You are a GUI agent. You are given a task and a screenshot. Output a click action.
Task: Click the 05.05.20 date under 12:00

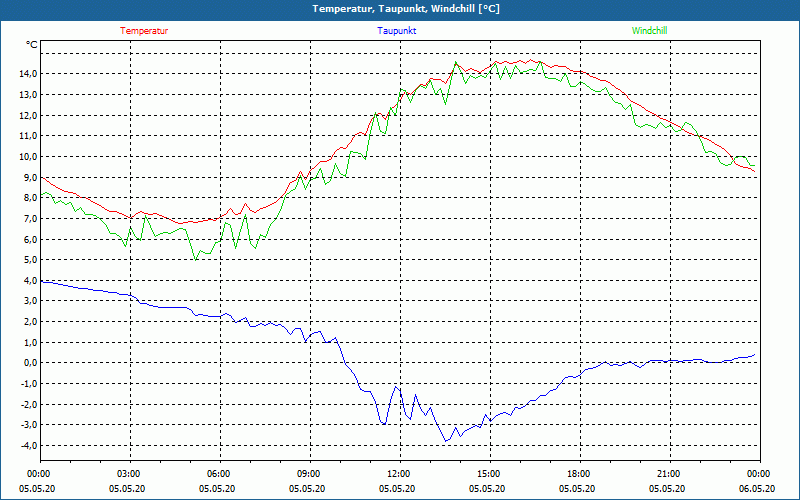click(x=397, y=488)
